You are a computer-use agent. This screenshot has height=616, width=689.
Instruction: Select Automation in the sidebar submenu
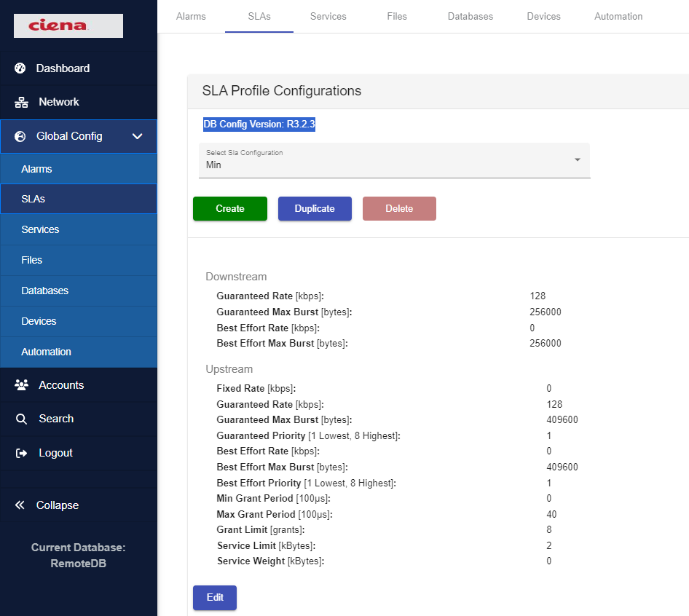coord(79,352)
